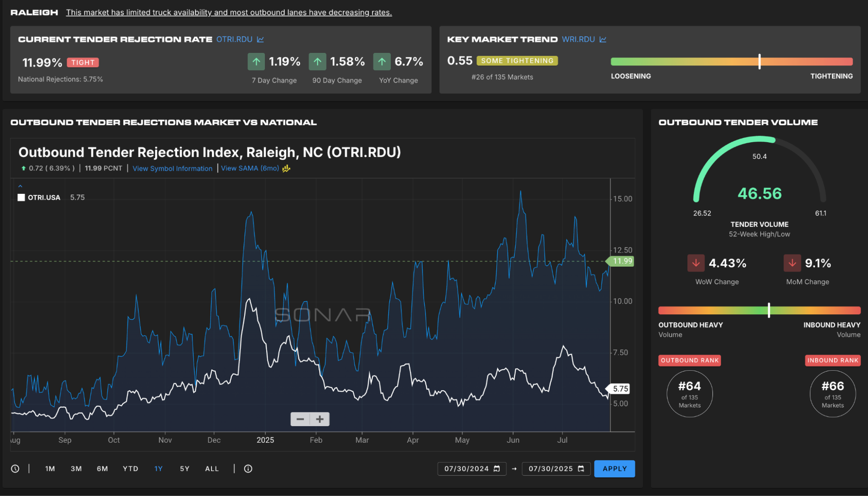The image size is (868, 496).
Task: Select the 3M time range
Action: click(76, 468)
